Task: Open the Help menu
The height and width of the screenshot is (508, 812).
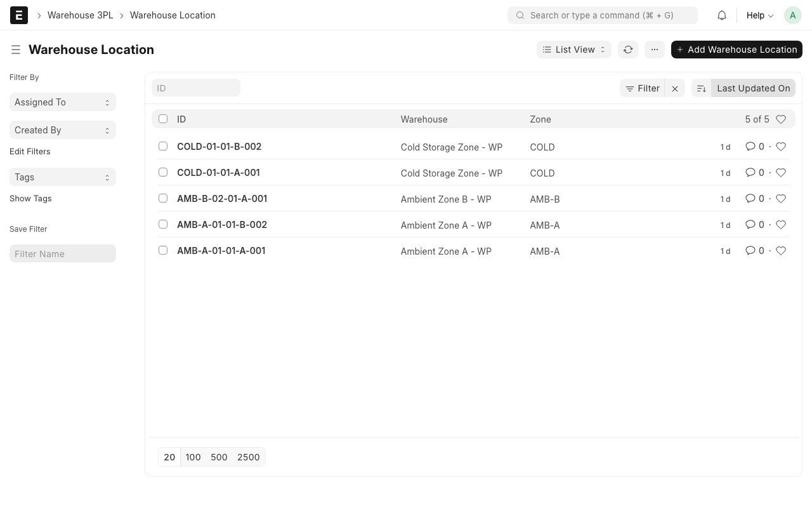Action: click(x=759, y=15)
